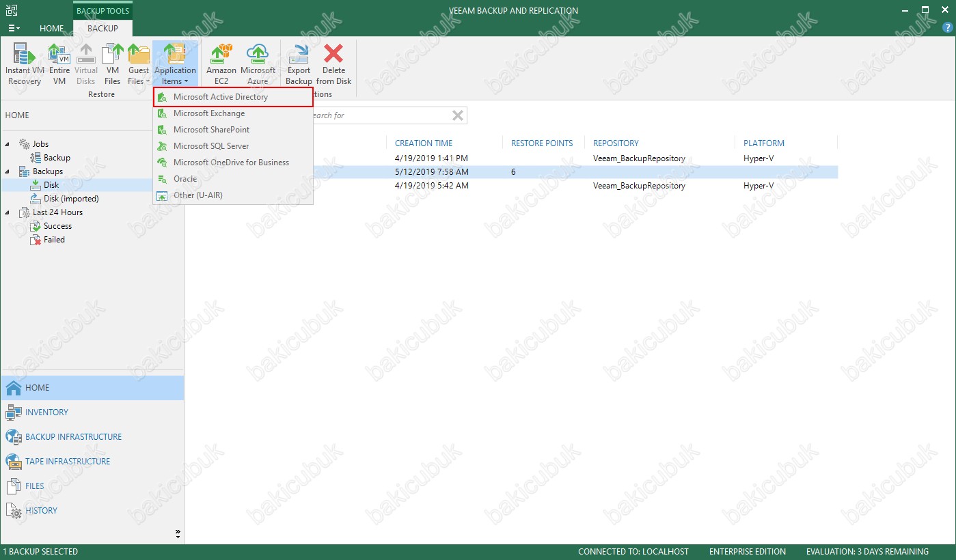
Task: Clear the search box with the X
Action: coord(458,115)
